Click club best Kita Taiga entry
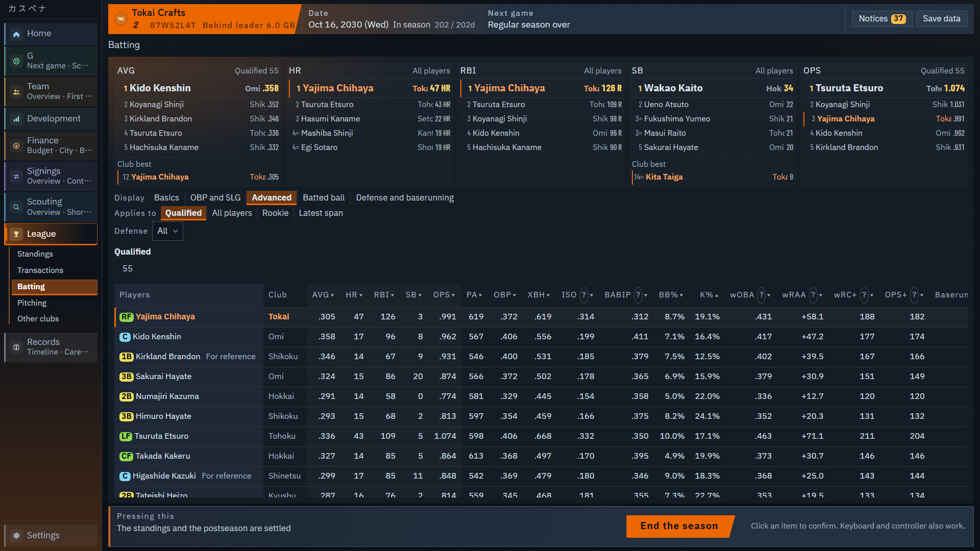980x551 pixels. pos(714,177)
